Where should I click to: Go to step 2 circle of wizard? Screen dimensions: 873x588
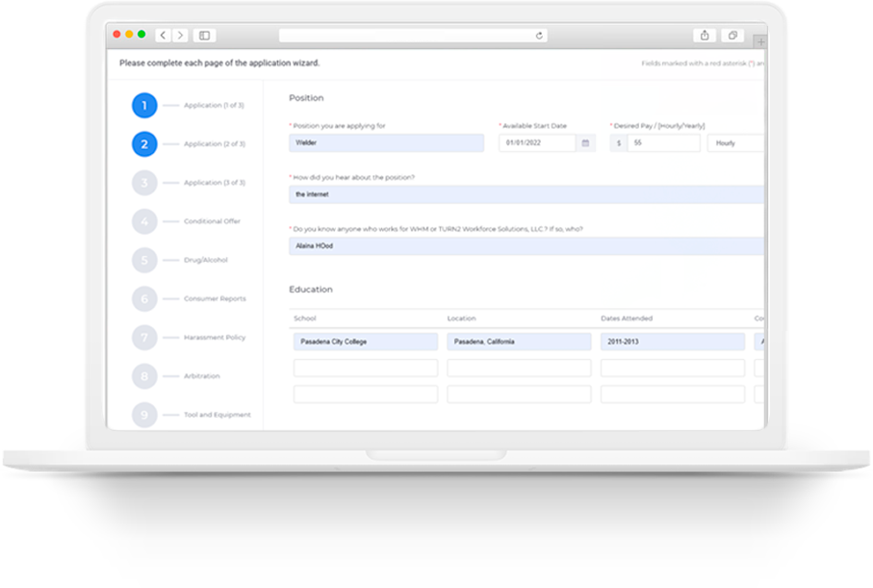(x=144, y=144)
